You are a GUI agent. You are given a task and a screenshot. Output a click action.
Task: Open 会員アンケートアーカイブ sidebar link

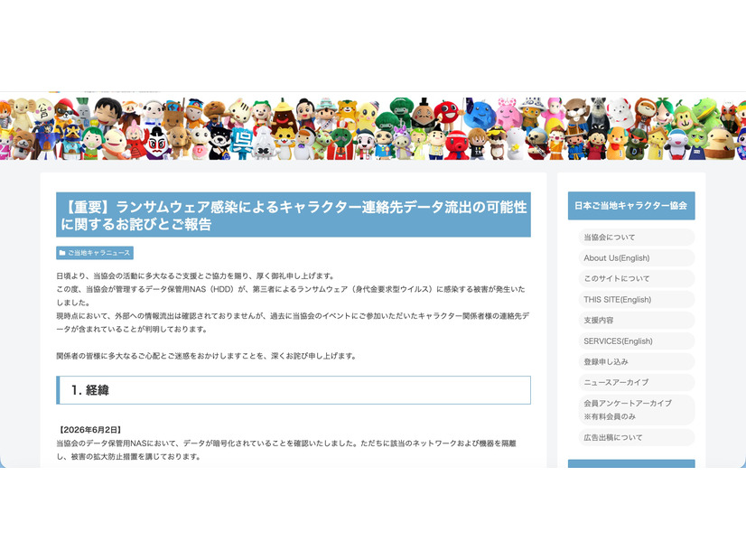click(x=636, y=410)
